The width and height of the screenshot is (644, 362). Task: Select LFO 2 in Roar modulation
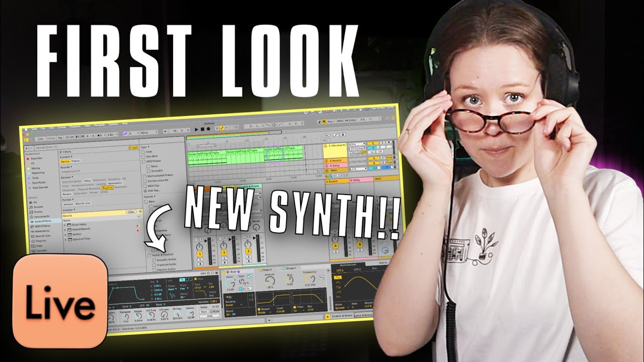point(357,269)
